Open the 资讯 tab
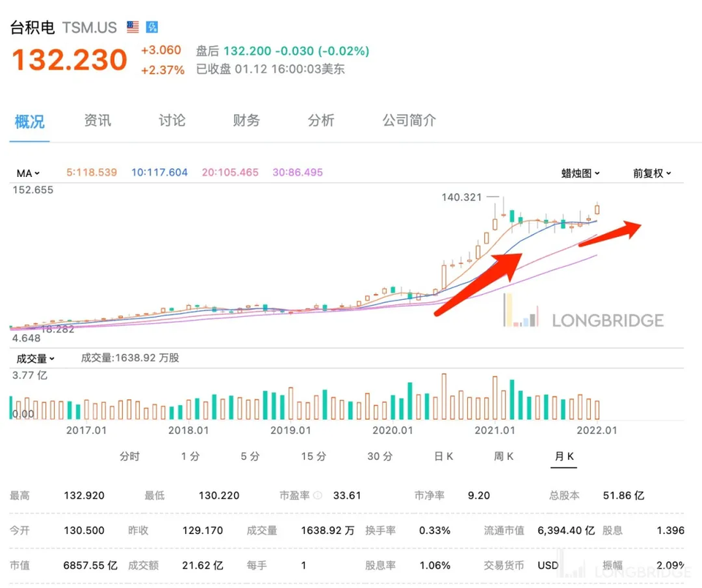 tap(97, 121)
